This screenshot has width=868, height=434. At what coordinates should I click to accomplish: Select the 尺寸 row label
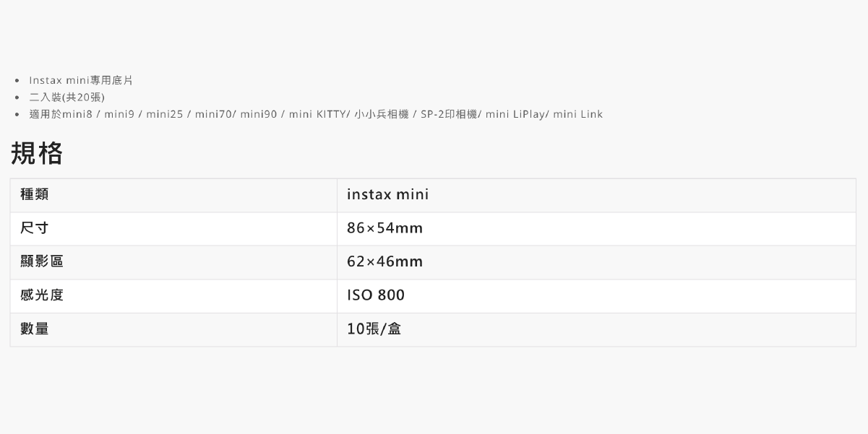[35, 228]
